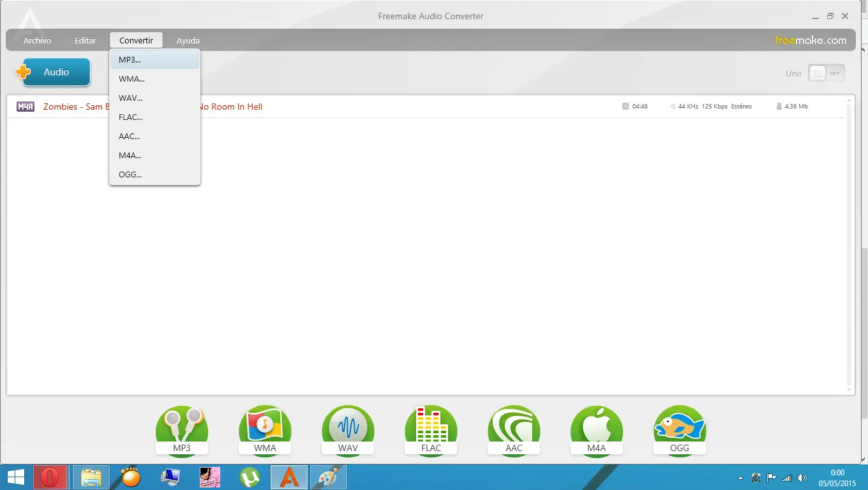Screen dimensions: 868x490
Task: Select the Zombies track title in the list
Action: tap(153, 107)
